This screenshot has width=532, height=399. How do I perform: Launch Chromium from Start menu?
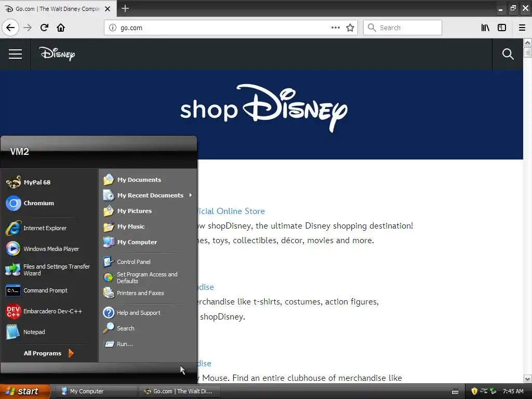tap(50, 203)
